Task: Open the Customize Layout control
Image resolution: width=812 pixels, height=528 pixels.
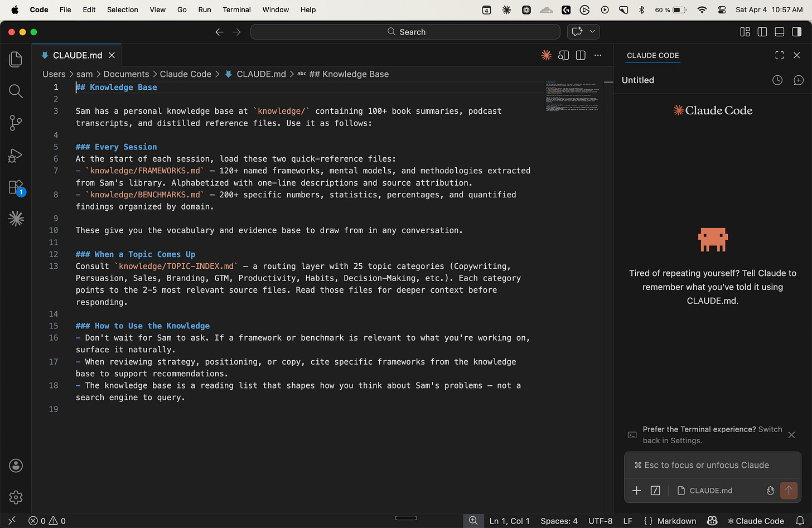Action: click(745, 32)
